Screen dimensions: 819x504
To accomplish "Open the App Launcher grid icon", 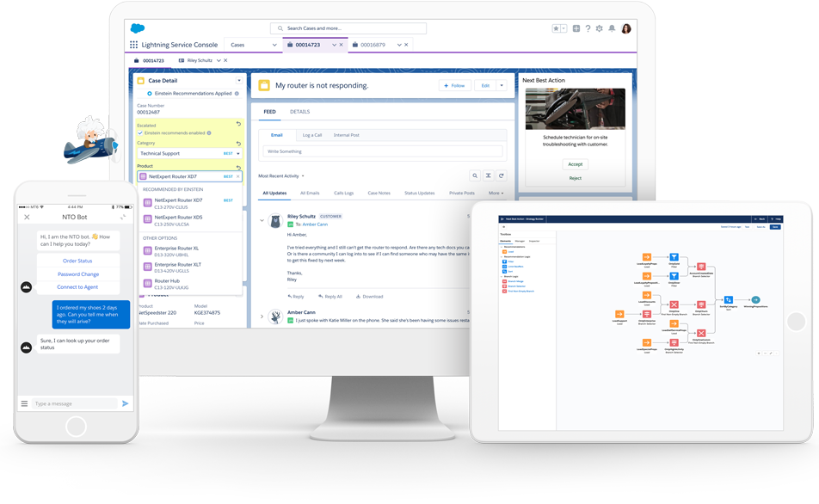I will [133, 45].
